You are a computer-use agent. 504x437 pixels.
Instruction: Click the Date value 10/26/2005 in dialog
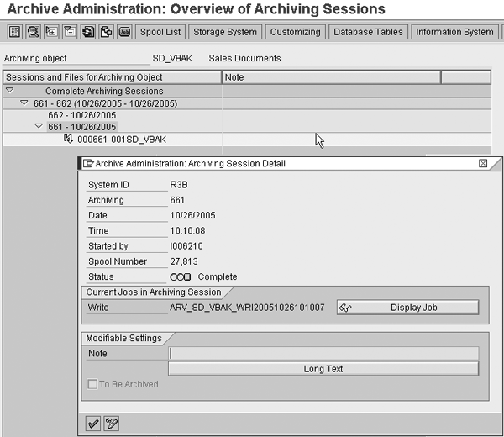pos(193,215)
